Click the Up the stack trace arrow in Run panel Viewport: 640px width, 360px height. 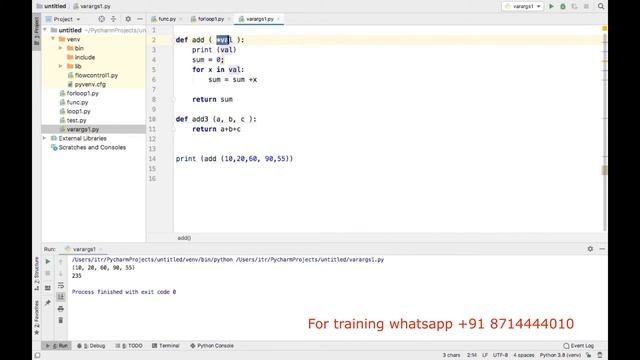[61, 261]
